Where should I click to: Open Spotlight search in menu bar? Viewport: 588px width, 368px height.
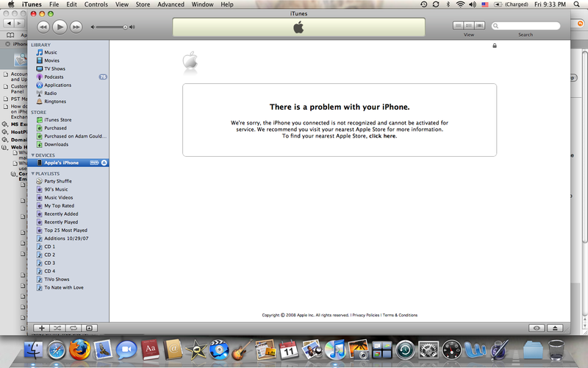point(577,4)
